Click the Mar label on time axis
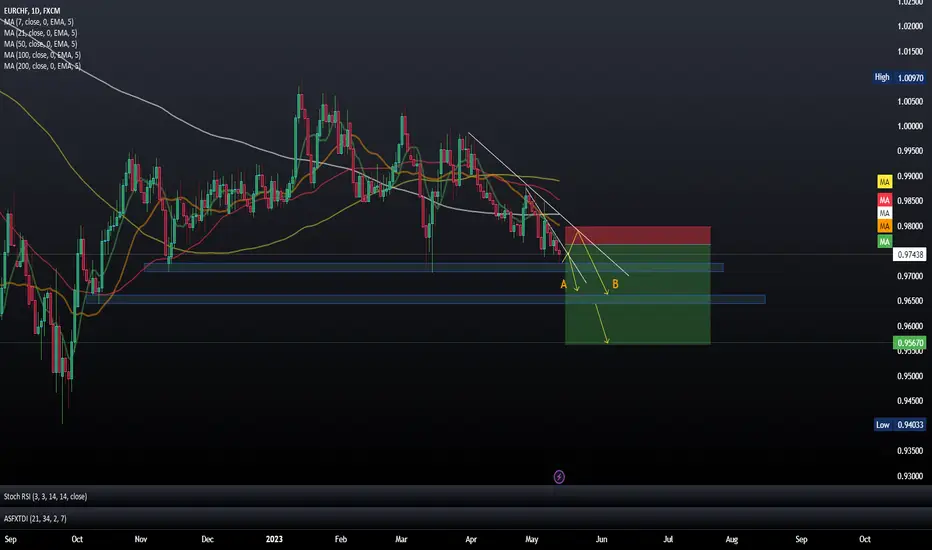 (x=401, y=539)
